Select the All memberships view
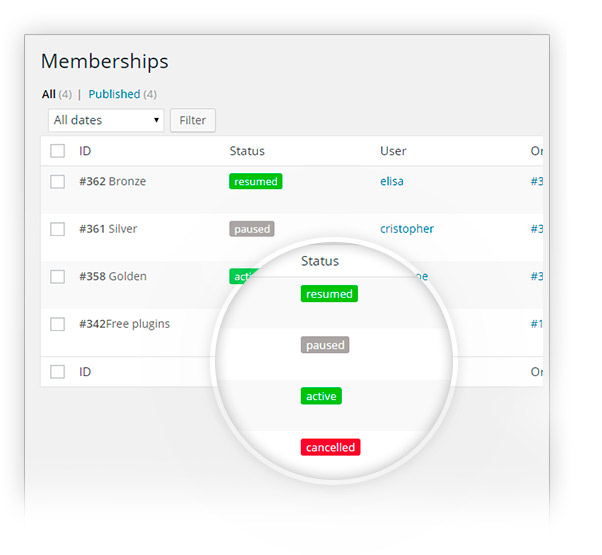This screenshot has width=602, height=555. pos(49,94)
